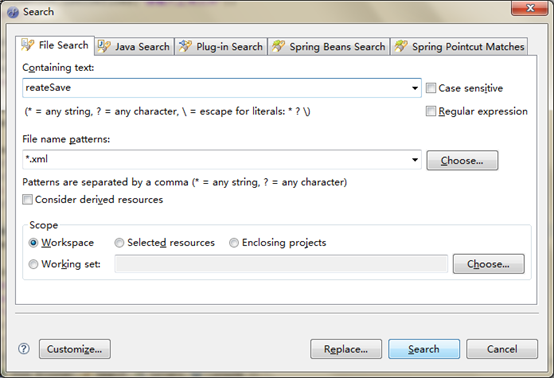Select the Working set radio option
The width and height of the screenshot is (554, 378).
(33, 264)
